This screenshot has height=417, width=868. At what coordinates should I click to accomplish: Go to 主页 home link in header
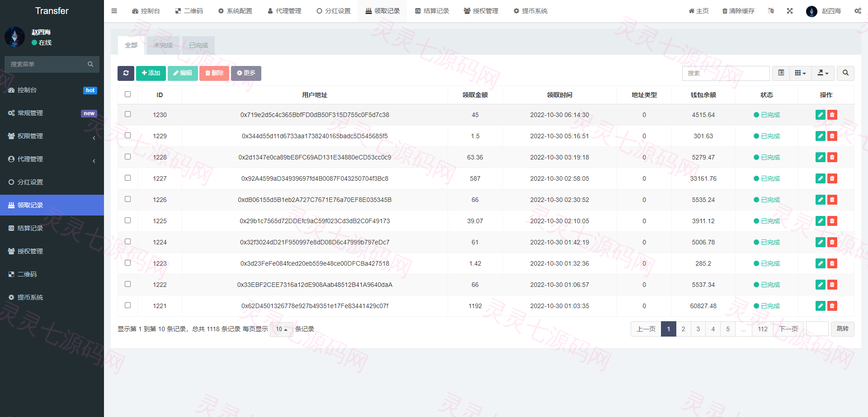[x=698, y=11]
